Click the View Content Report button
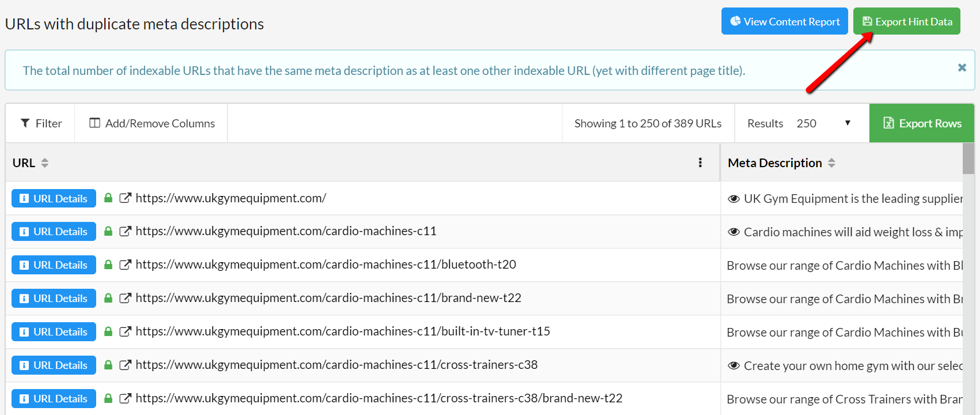980x415 pixels. [784, 21]
